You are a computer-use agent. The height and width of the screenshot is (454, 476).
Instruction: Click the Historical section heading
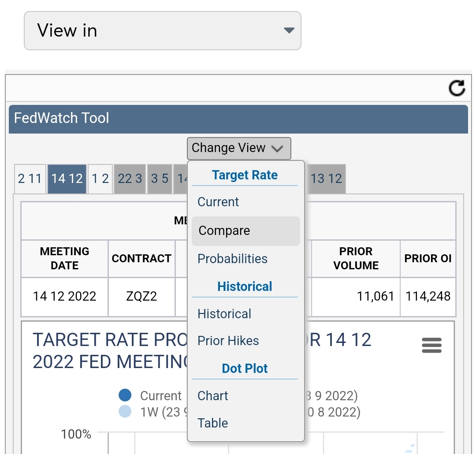(x=245, y=287)
